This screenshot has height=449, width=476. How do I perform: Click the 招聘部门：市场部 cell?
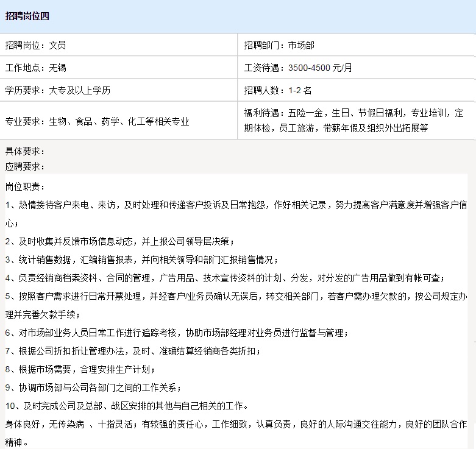point(279,45)
